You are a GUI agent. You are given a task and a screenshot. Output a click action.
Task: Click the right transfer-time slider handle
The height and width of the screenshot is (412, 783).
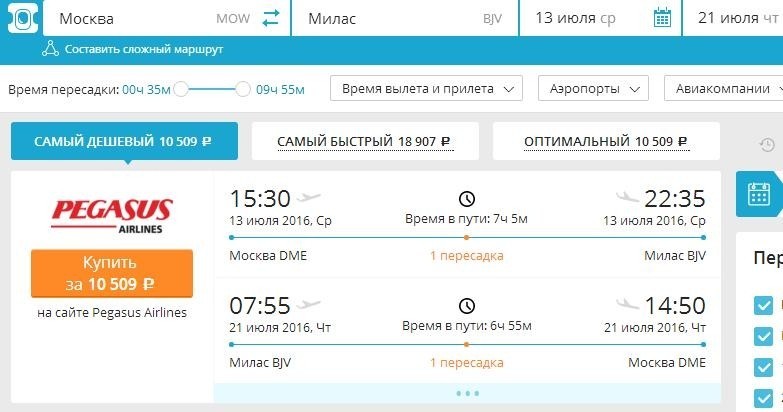click(x=243, y=89)
